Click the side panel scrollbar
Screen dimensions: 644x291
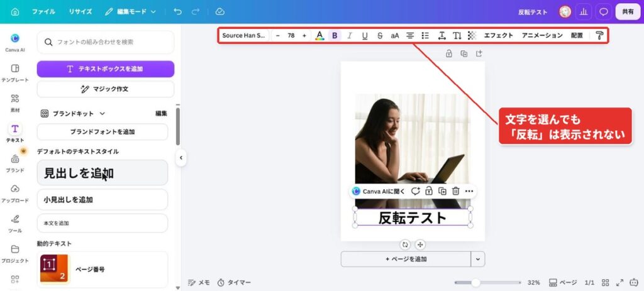coord(178,126)
